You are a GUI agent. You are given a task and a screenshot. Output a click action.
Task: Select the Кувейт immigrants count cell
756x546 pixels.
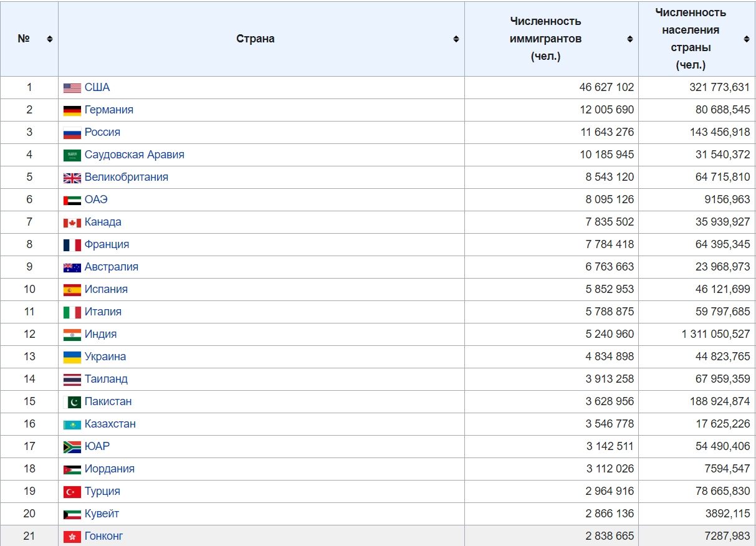pyautogui.click(x=552, y=514)
